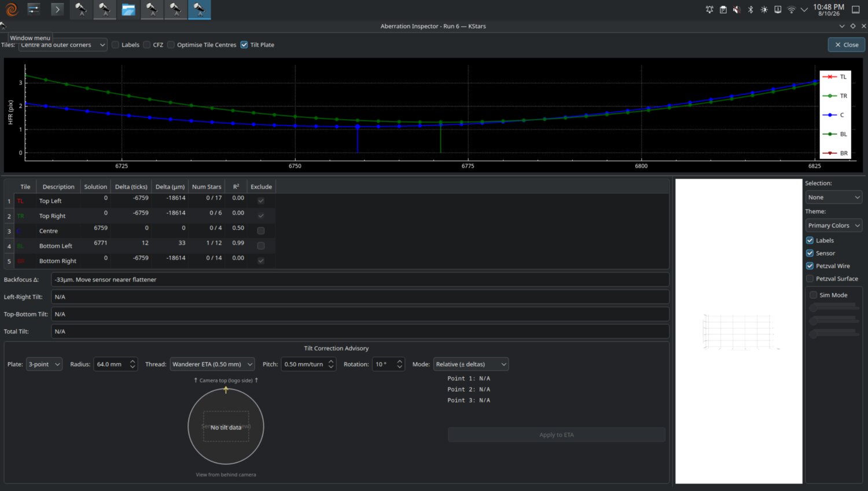Open the screen brightness tray icon

coord(764,10)
